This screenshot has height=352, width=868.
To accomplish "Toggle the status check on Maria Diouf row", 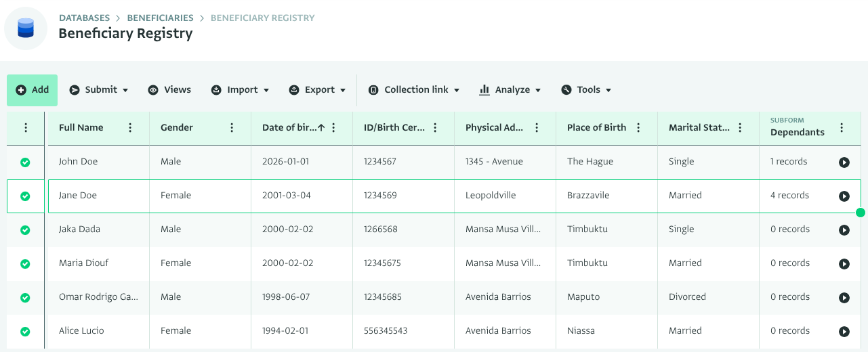I will (x=25, y=263).
